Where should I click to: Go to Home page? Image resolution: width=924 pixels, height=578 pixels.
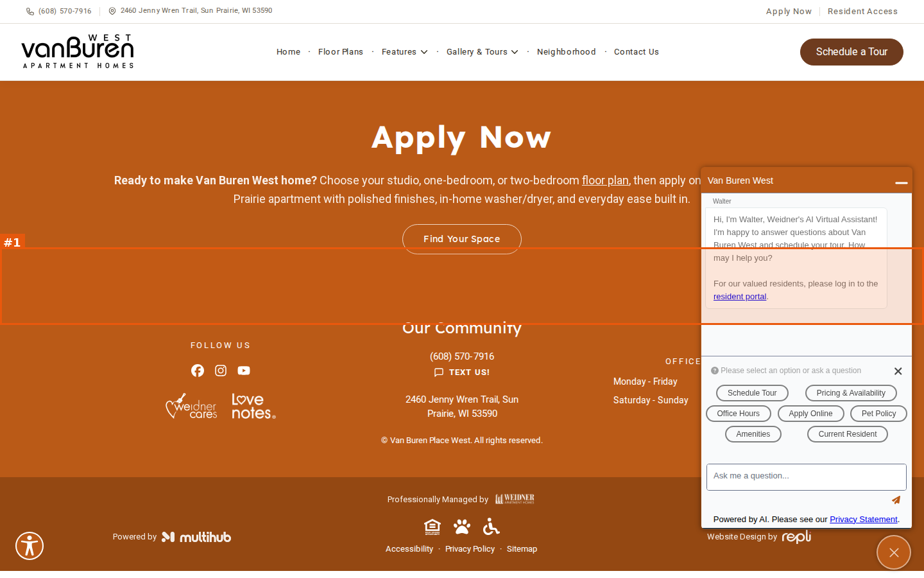288,52
